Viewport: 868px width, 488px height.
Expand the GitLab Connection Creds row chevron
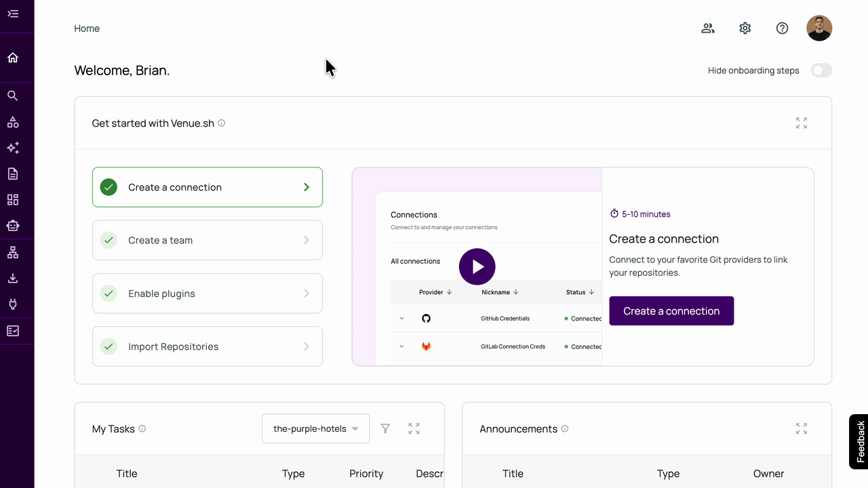(401, 346)
